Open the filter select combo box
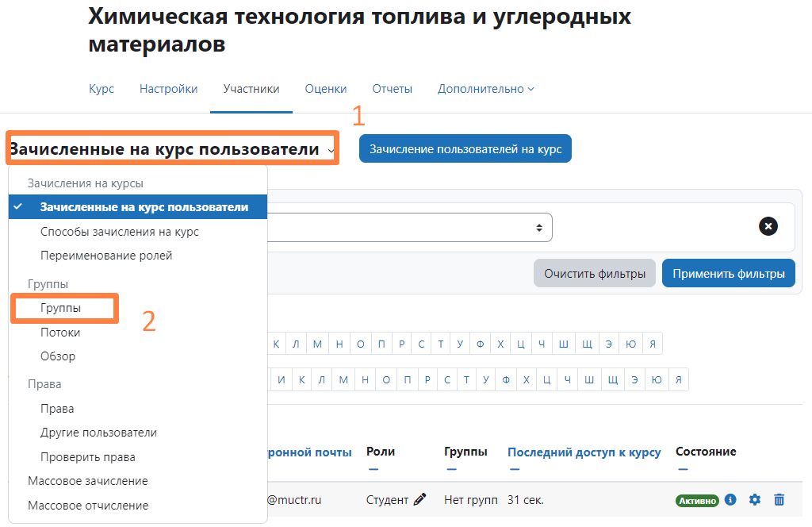This screenshot has height=527, width=812. (408, 227)
